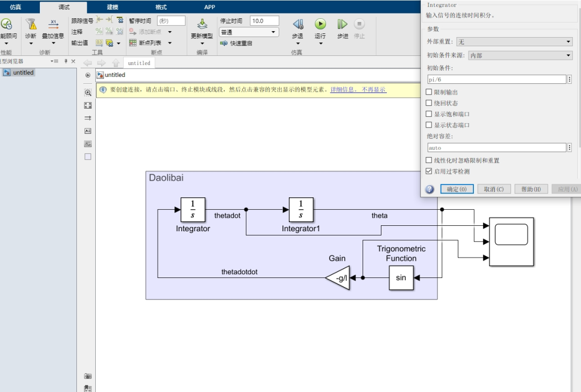Click the Integrator dialog help question icon
The height and width of the screenshot is (392, 581).
[429, 189]
